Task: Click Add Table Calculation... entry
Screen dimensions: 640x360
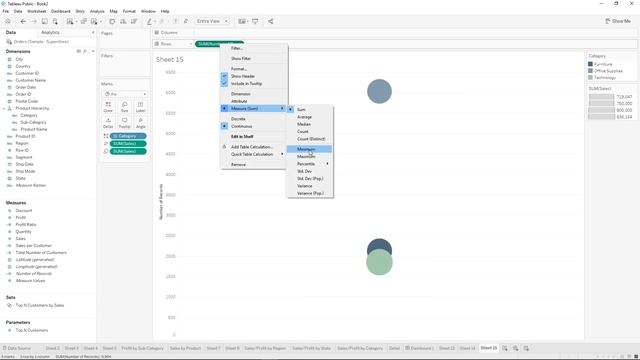Action: pos(253,147)
